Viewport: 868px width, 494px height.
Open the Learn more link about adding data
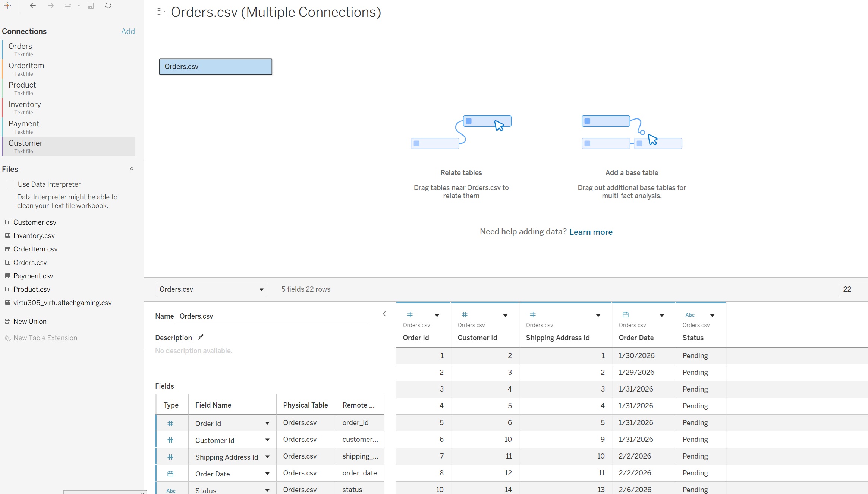[591, 232]
